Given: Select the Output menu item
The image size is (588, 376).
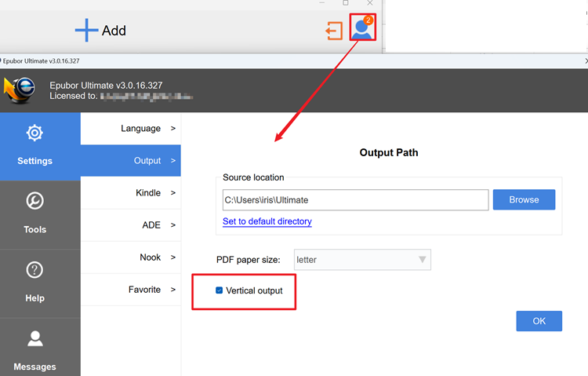Looking at the screenshot, I should tap(130, 160).
